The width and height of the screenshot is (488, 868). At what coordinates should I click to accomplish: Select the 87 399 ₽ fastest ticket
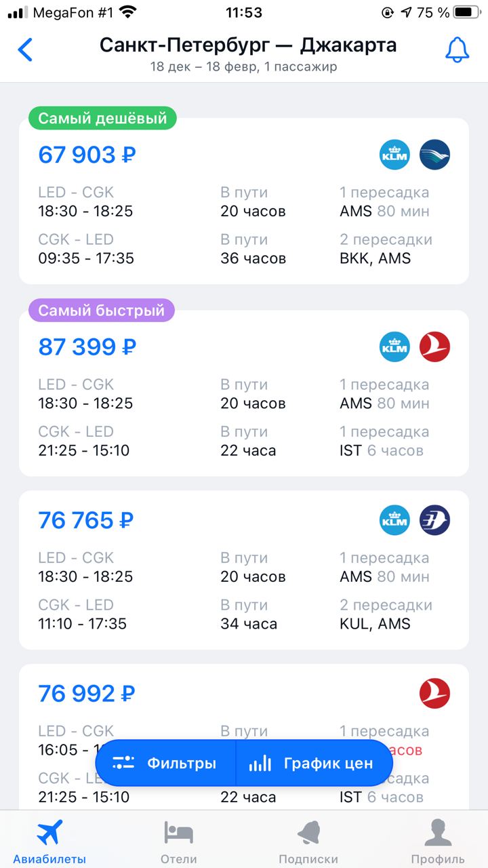[x=244, y=393]
